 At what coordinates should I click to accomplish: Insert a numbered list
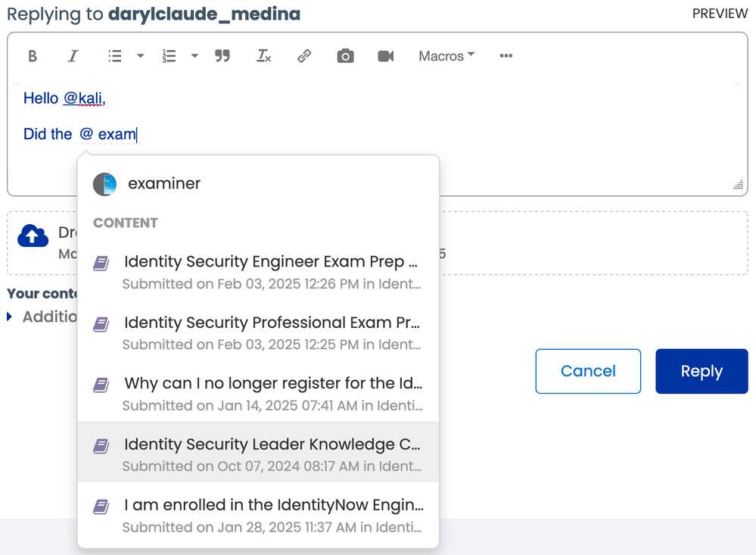point(170,56)
